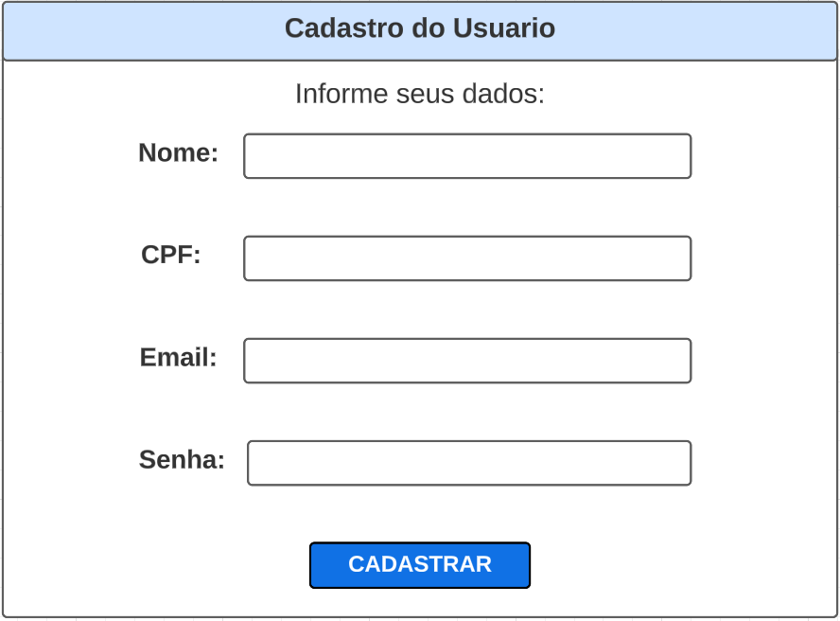The width and height of the screenshot is (840, 621).
Task: Click inside the Senha input field
Action: (467, 462)
